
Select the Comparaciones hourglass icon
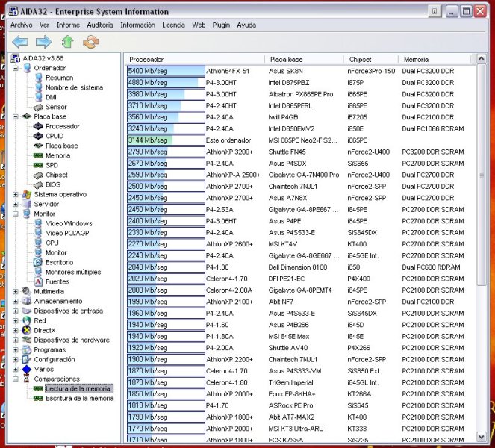(x=27, y=379)
